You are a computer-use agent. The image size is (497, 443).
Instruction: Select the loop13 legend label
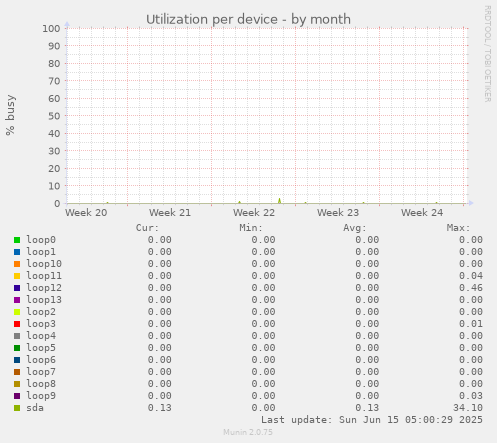coord(44,300)
